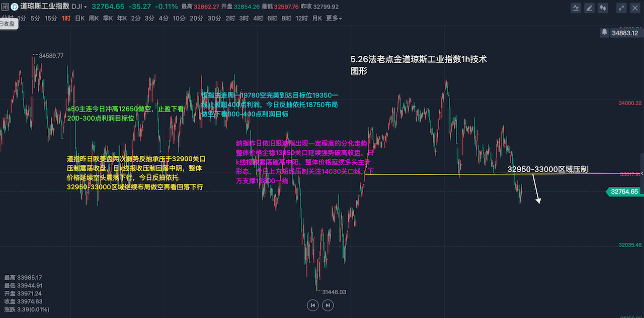
Task: Click the 团 icon beside index name
Action: (x=5, y=7)
